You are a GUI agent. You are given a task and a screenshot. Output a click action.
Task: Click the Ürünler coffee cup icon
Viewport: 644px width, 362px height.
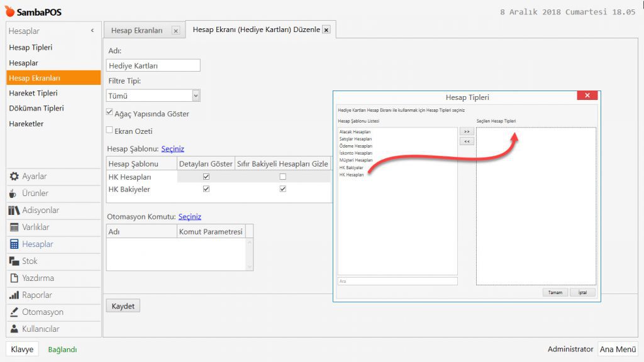click(14, 194)
